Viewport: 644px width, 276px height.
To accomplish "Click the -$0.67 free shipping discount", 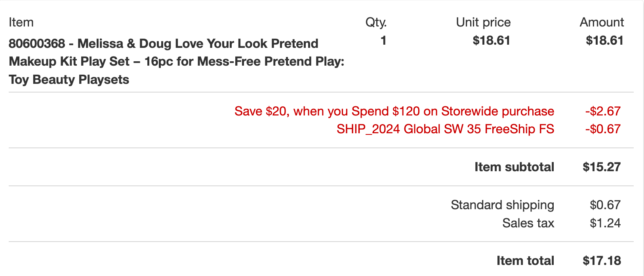I will pos(602,129).
